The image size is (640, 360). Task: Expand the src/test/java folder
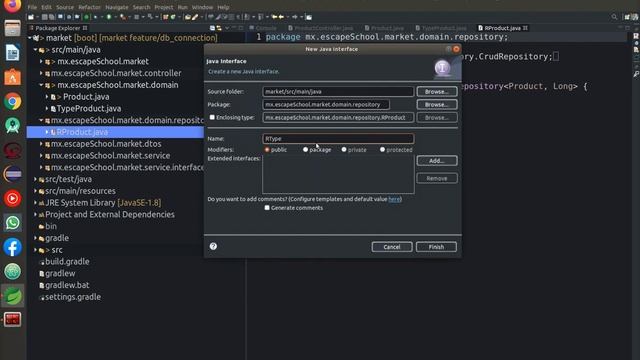(x=36, y=179)
